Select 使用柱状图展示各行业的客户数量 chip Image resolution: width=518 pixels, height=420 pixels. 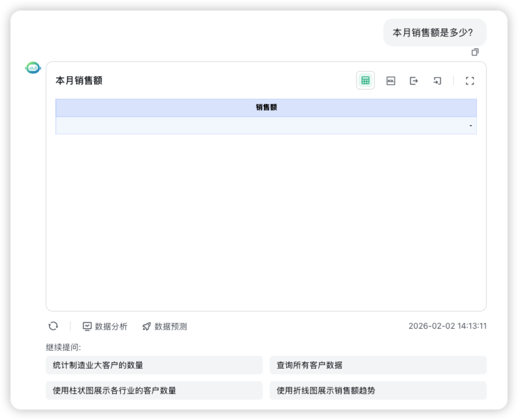coord(153,389)
